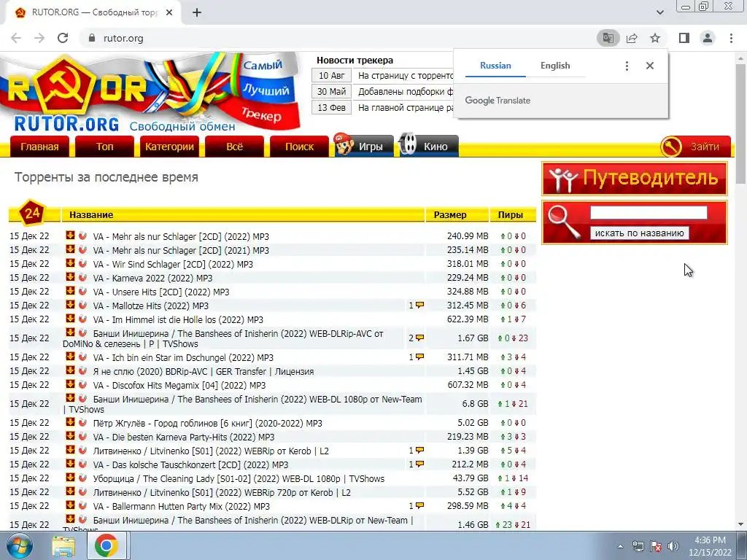Show hidden tray icons arrow

(620, 547)
